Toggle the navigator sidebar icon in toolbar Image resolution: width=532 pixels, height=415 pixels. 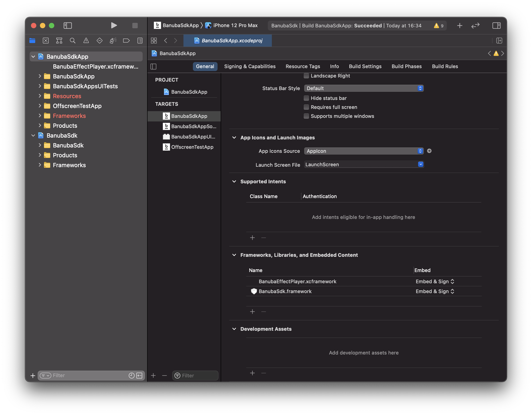68,25
